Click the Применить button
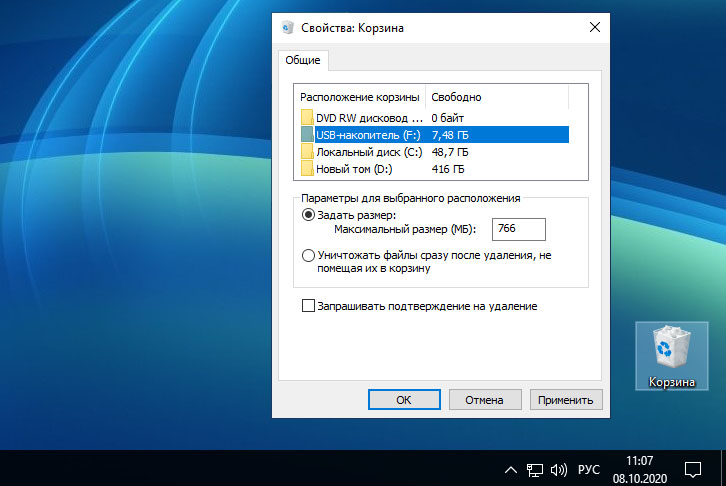726x486 pixels. 566,400
